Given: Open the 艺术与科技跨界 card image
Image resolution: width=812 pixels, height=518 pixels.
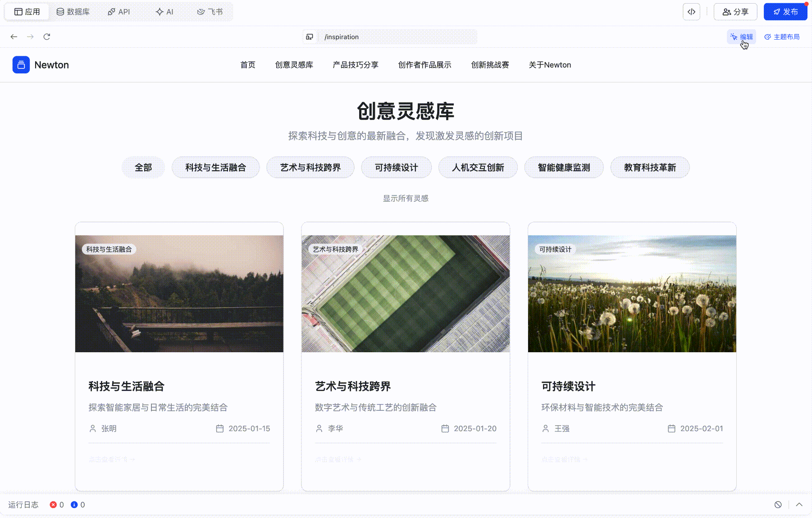Looking at the screenshot, I should (x=406, y=294).
